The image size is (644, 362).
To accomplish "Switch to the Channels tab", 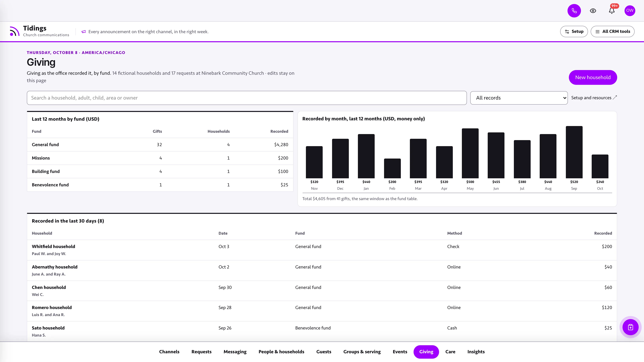I will [x=169, y=352].
